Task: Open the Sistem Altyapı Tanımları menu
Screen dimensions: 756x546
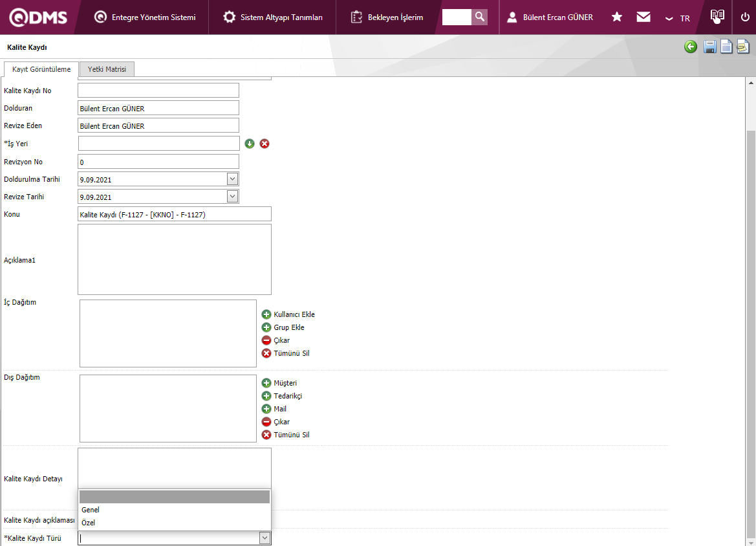Action: point(273,17)
